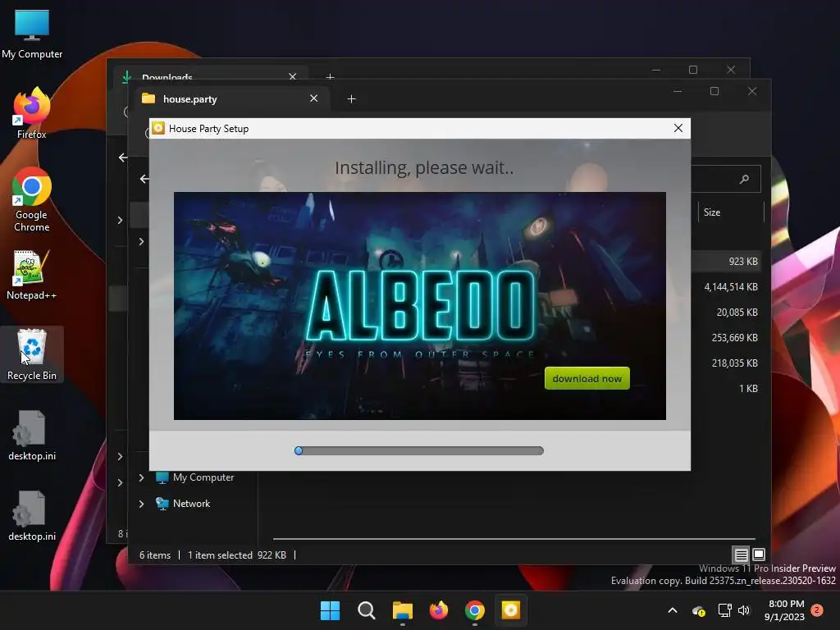Expand My Computer in navigation pane
Screen dimensions: 840x630
tap(141, 477)
